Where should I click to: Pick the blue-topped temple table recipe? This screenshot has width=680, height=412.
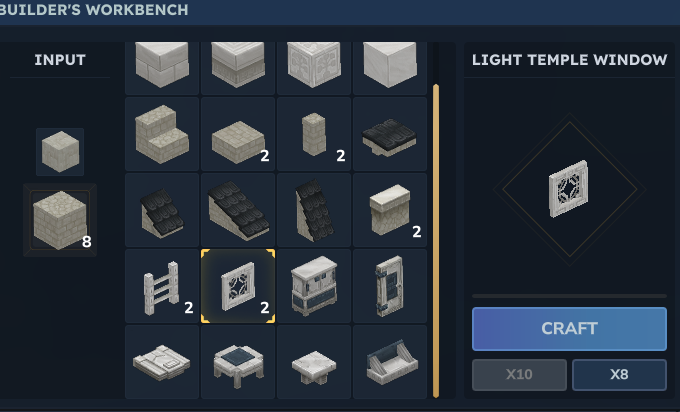click(x=238, y=362)
